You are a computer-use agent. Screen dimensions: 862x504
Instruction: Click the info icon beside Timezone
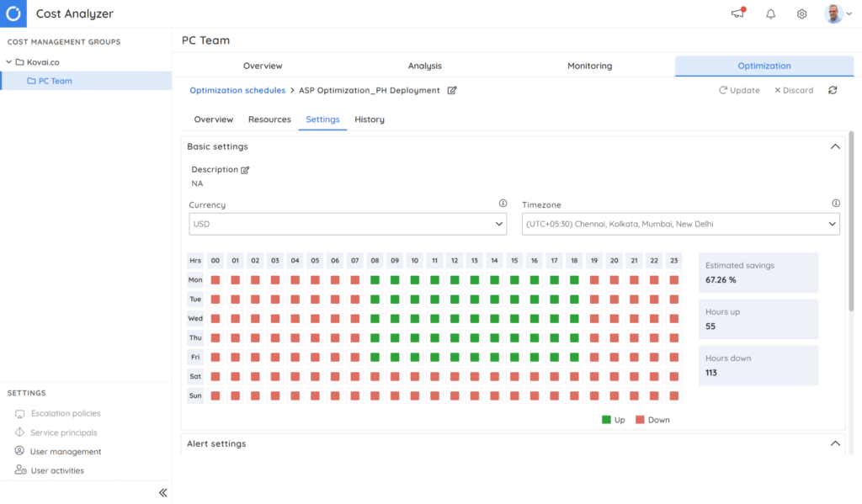tap(836, 203)
